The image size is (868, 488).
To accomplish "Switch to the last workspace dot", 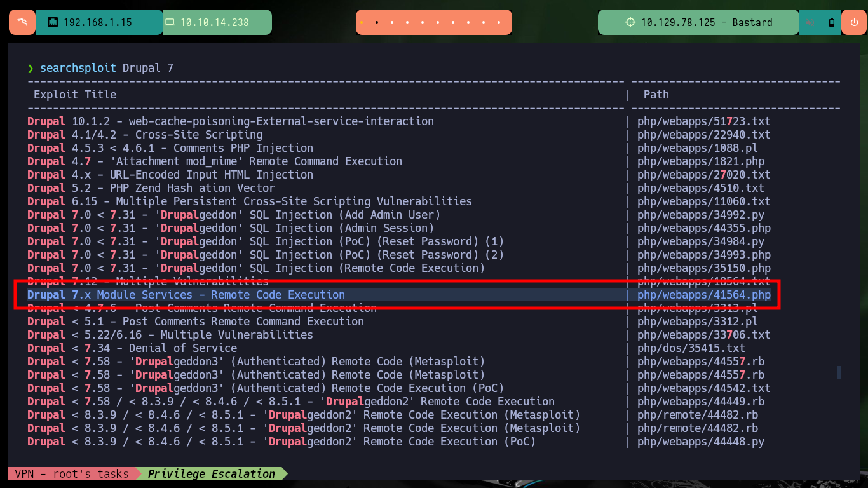I will pos(499,22).
